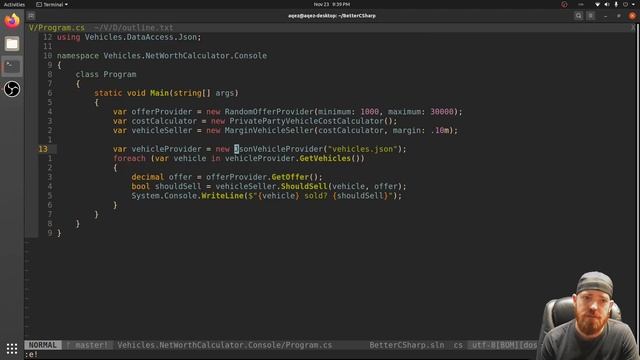Click the MarginVehicleSeller constructor call
Image resolution: width=640 pixels, height=360 pixels.
click(x=269, y=131)
